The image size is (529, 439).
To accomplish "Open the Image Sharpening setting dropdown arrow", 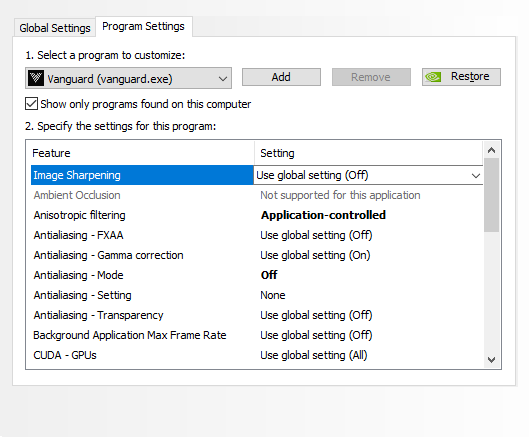I will tap(476, 175).
